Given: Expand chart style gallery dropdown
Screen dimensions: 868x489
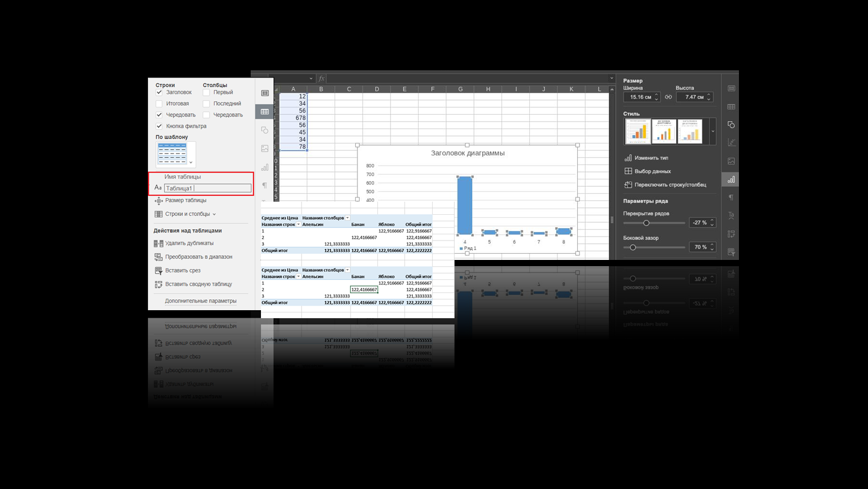Looking at the screenshot, I should click(x=713, y=131).
